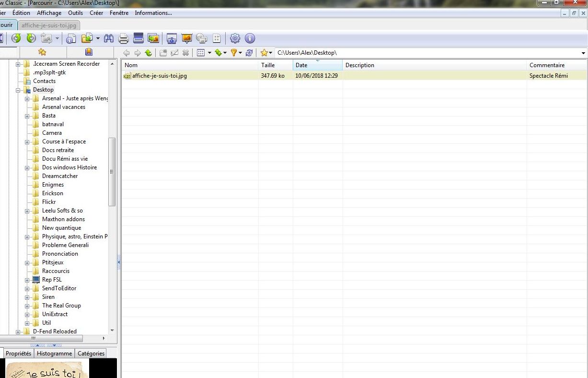Refresh the file list view

pos(249,53)
